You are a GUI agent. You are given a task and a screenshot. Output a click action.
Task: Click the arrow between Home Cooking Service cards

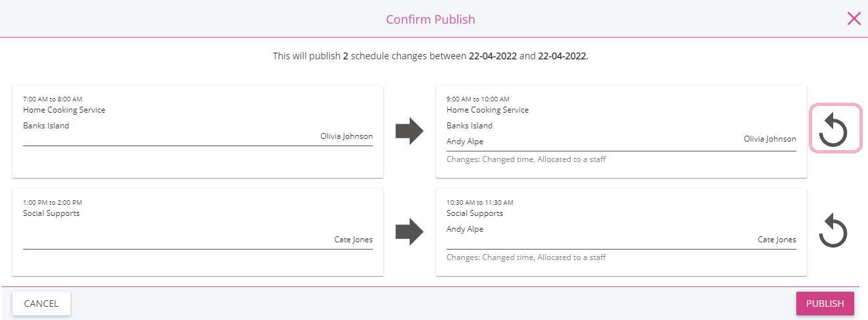(409, 131)
